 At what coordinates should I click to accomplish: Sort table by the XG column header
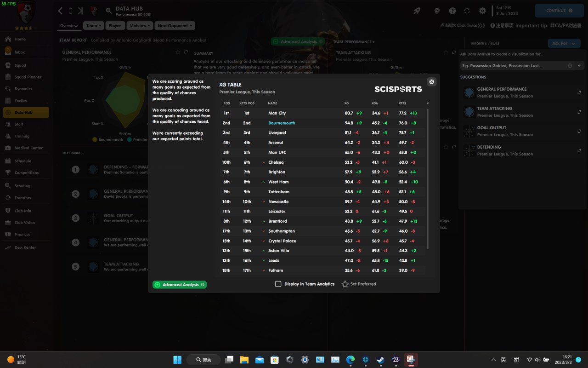click(346, 103)
